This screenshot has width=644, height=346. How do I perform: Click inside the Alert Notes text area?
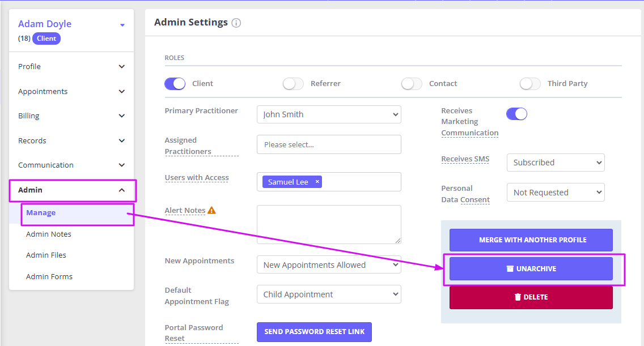(329, 224)
